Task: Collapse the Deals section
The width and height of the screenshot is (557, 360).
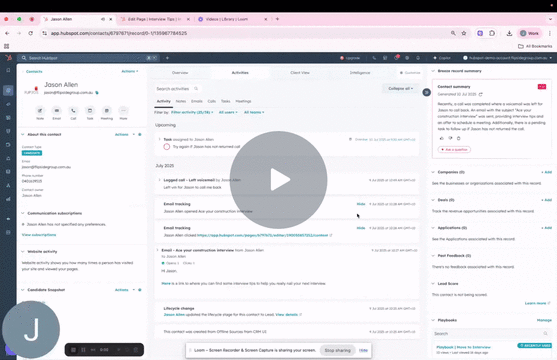Action: pos(433,200)
